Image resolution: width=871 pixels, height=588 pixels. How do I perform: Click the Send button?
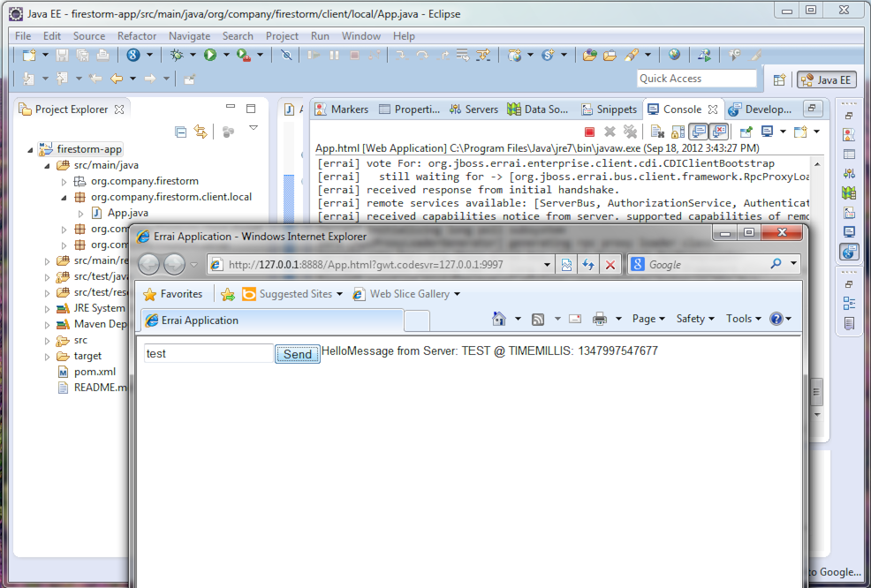coord(298,354)
